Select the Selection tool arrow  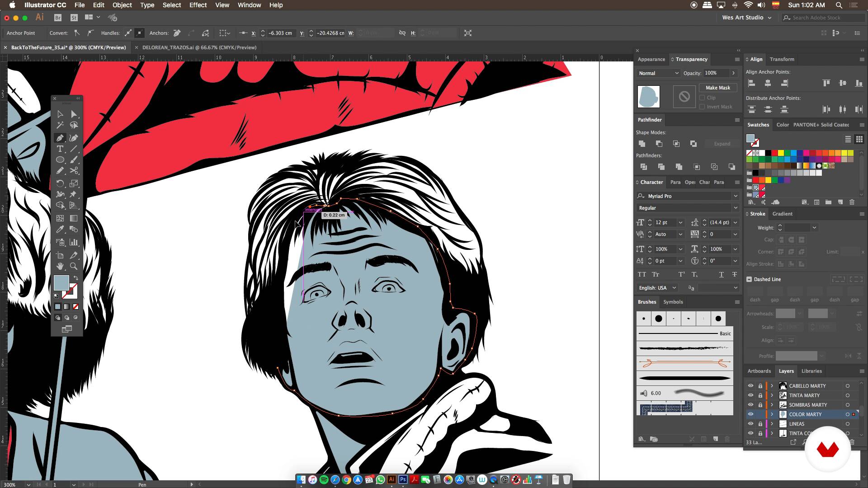click(60, 114)
